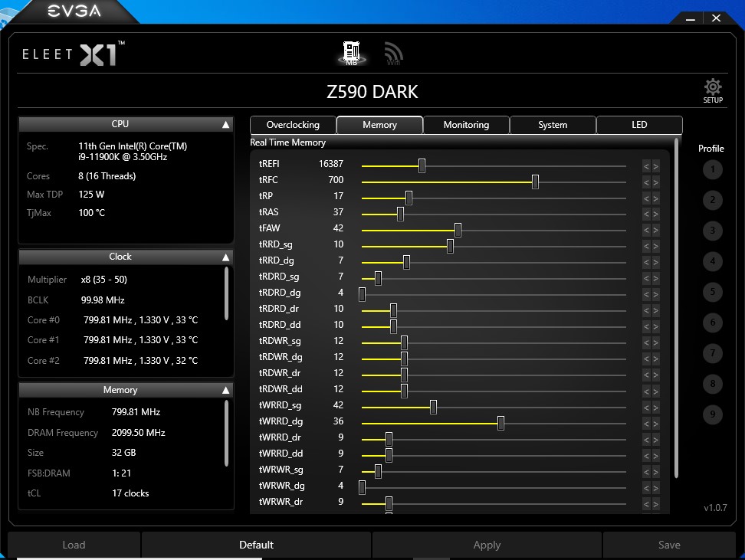745x560 pixels.
Task: Lower tFAW with its left arrow
Action: (x=646, y=231)
